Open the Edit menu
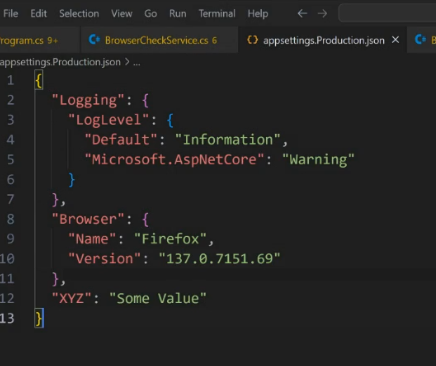This screenshot has height=366, width=436. point(39,14)
